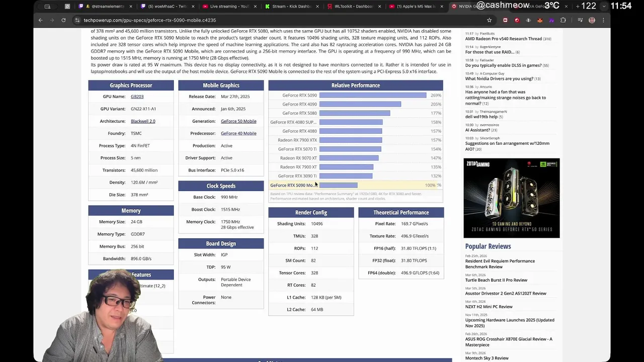Click the 896.0 GB/s bandwidth value
The width and height of the screenshot is (644, 362).
141,258
